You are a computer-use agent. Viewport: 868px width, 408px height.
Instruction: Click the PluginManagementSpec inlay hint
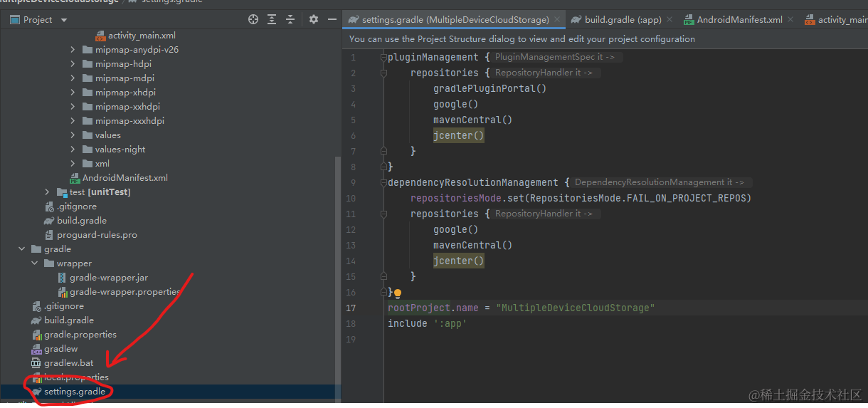point(556,57)
